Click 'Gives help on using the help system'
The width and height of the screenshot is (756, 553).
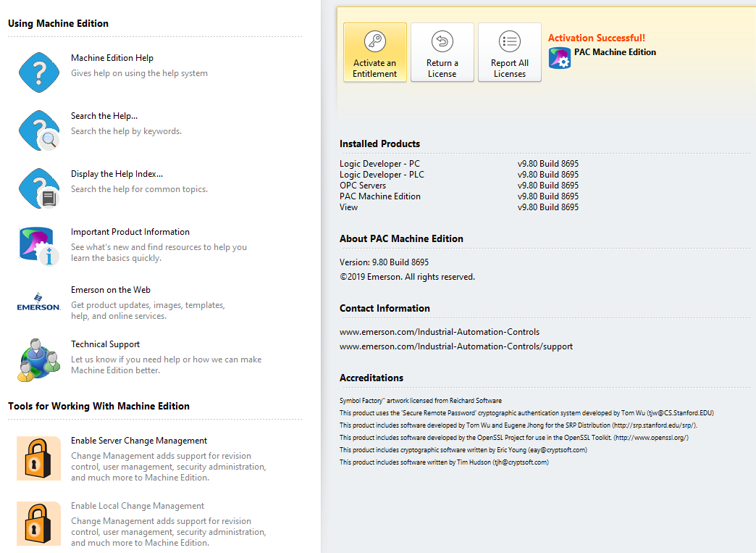click(139, 73)
